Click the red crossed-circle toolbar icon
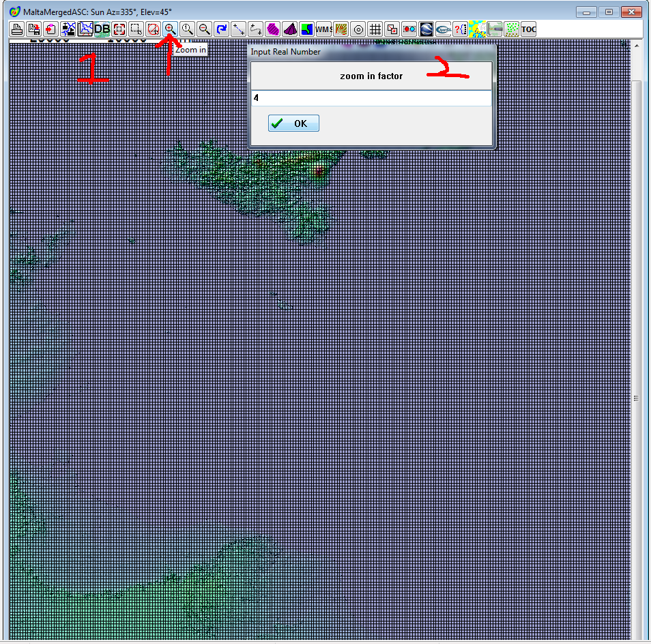Screen dimensions: 651x644 pyautogui.click(x=154, y=29)
